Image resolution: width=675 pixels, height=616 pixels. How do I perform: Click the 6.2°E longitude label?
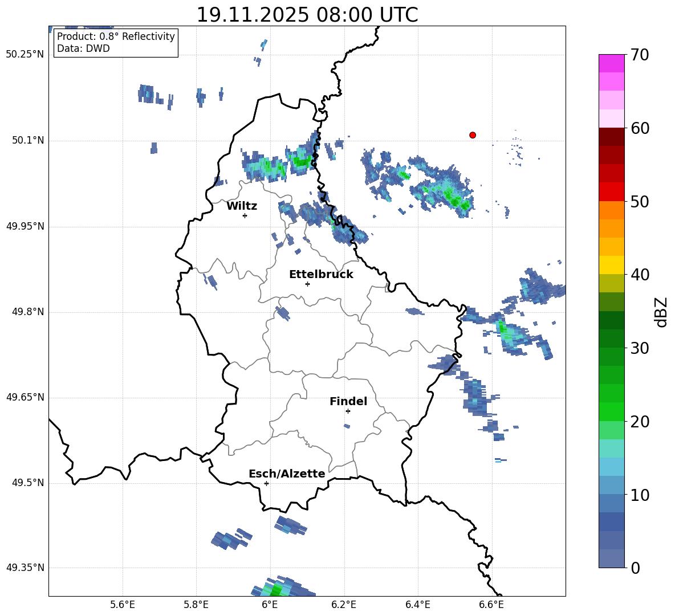point(344,605)
